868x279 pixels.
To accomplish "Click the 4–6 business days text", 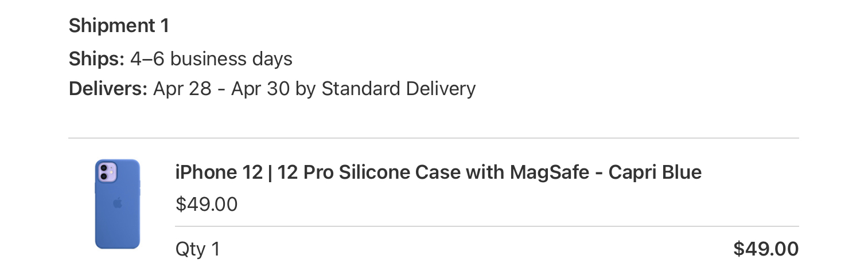I will coord(211,59).
